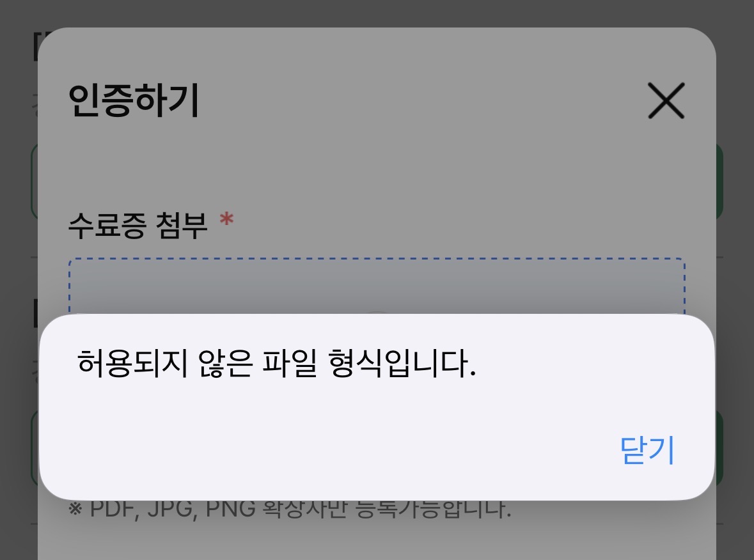Click the bold background text beside the alert
The width and height of the screenshot is (754, 560).
point(35,313)
